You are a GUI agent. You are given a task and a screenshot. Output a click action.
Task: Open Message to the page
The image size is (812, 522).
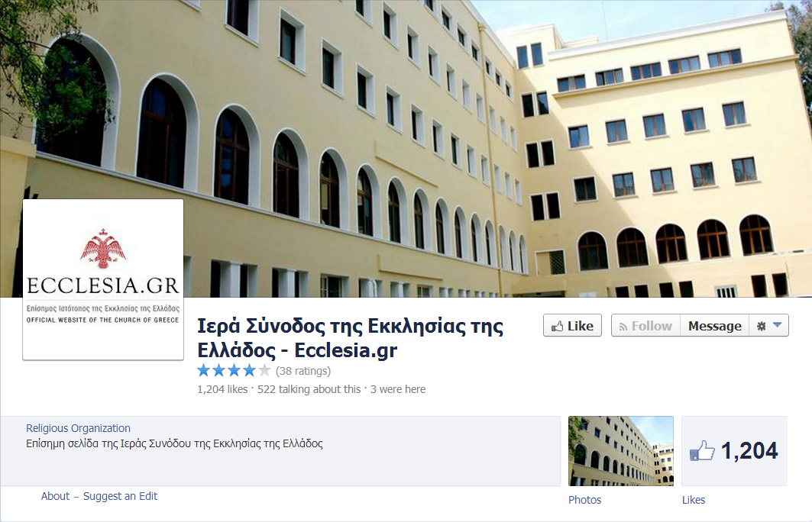(x=715, y=326)
